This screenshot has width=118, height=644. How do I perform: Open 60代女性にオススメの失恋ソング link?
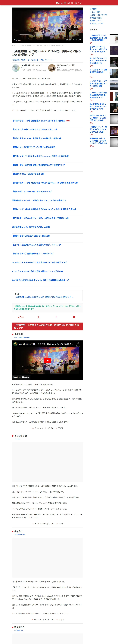point(41,280)
